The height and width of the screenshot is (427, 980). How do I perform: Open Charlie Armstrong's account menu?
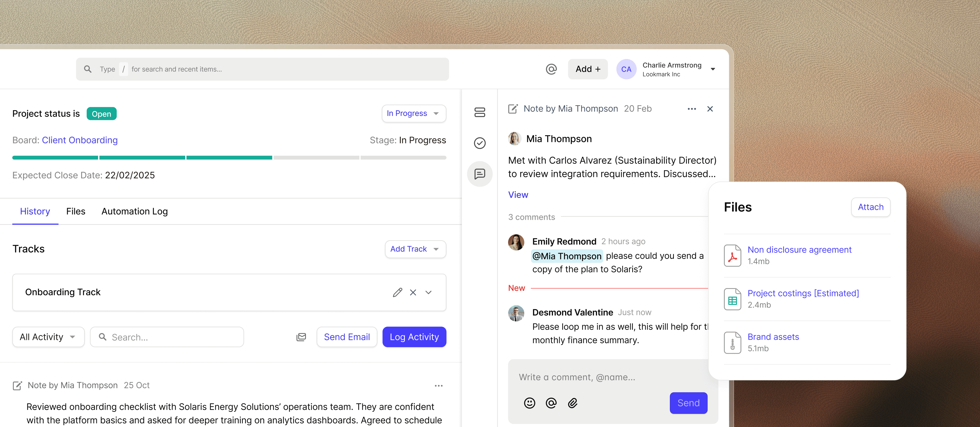pyautogui.click(x=672, y=69)
